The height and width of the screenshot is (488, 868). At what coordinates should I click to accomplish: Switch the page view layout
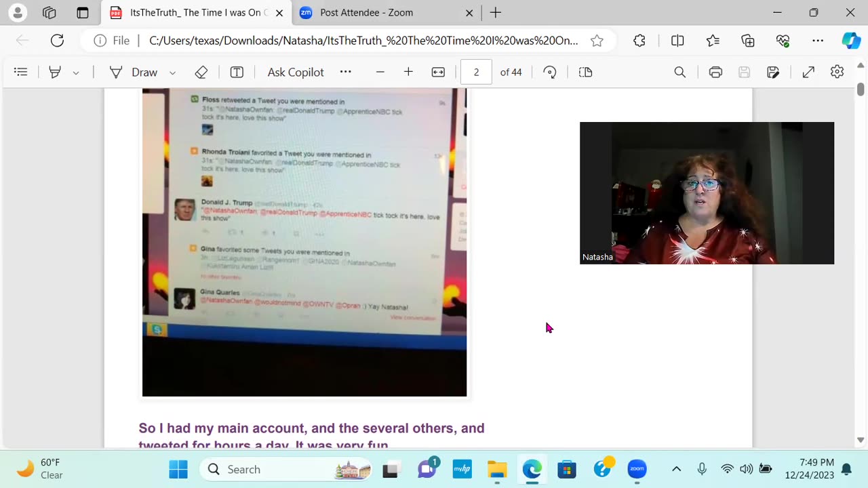click(586, 72)
